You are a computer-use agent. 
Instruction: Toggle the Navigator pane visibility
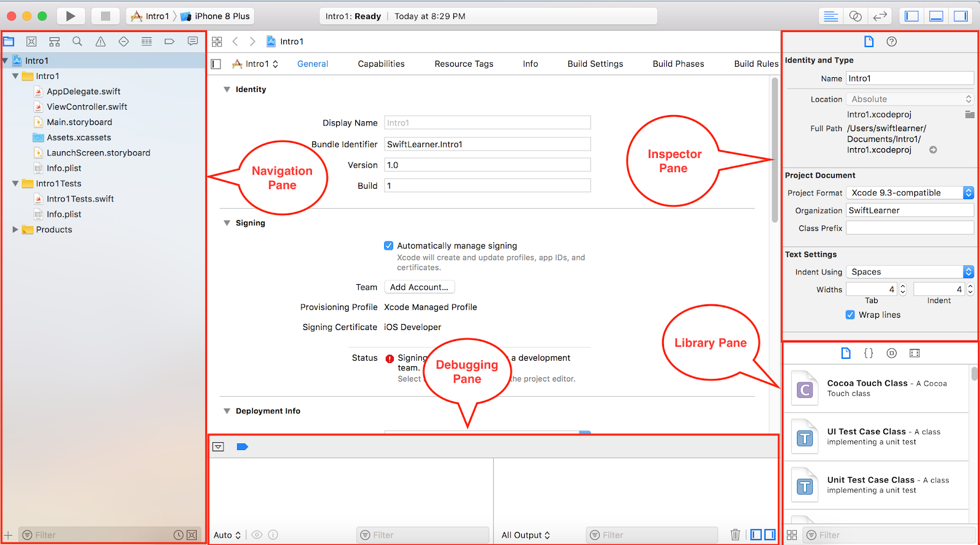tap(912, 17)
